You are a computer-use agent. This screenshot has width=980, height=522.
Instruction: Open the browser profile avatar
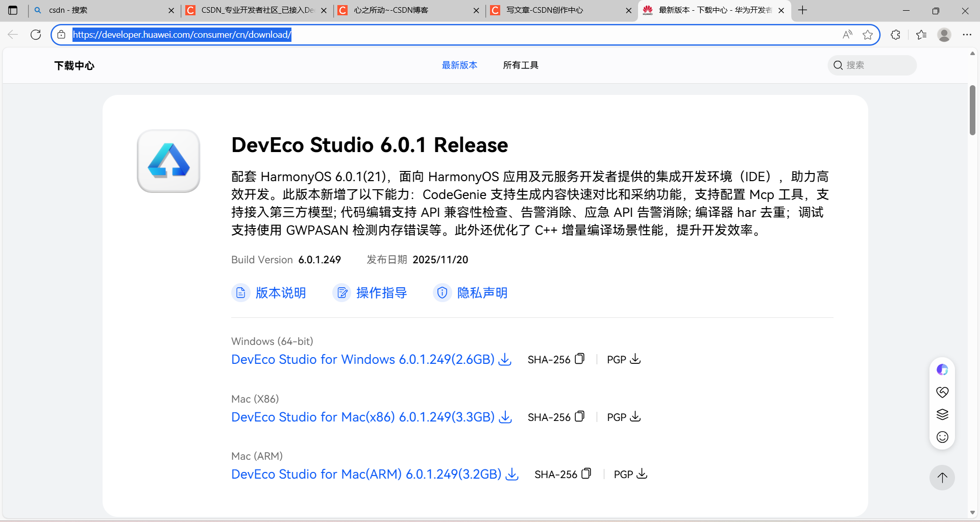944,35
